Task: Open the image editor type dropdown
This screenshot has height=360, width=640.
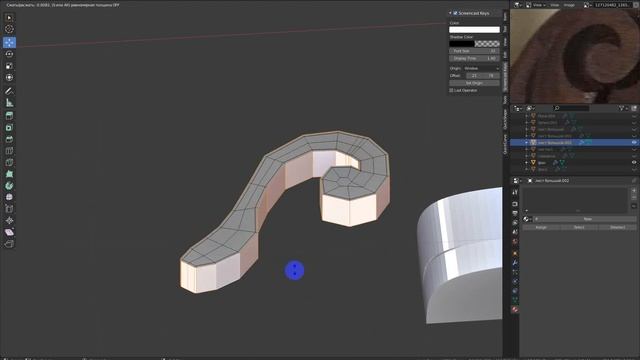Action: point(518,5)
